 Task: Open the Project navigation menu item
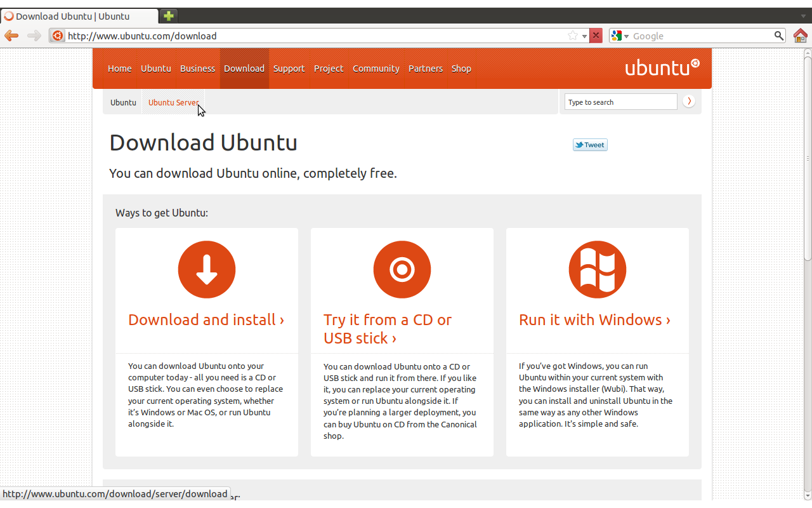pos(329,69)
